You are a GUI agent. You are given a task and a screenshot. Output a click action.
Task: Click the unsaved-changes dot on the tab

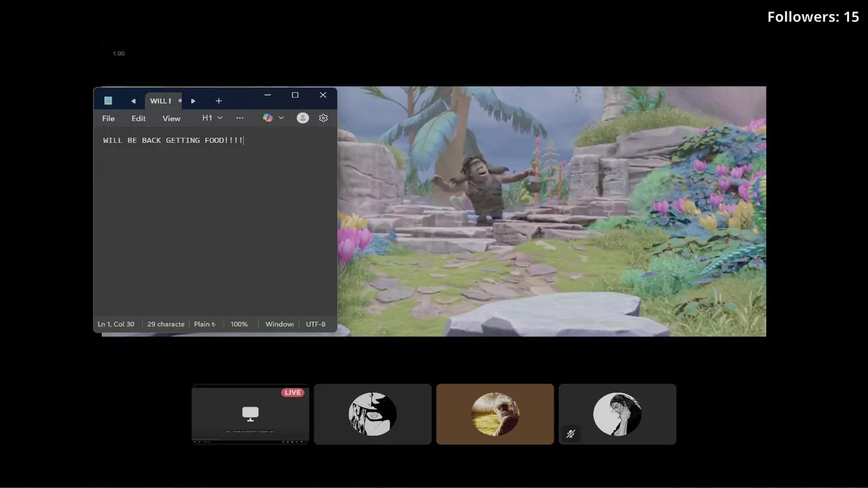[180, 101]
